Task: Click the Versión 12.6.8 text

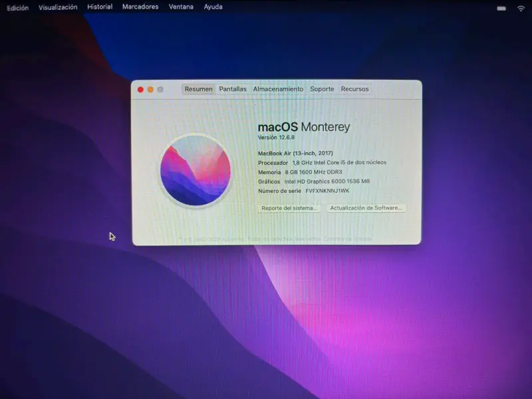Action: click(x=276, y=138)
